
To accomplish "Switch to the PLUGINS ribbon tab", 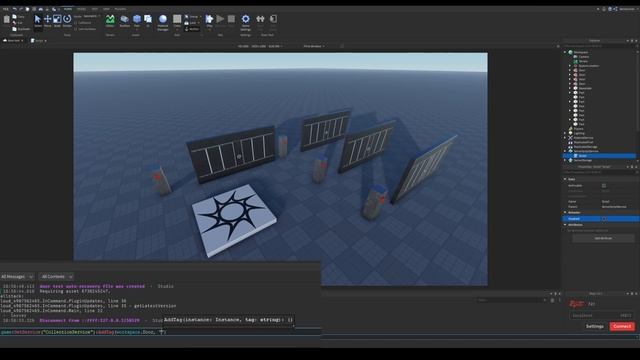I will pos(120,9).
